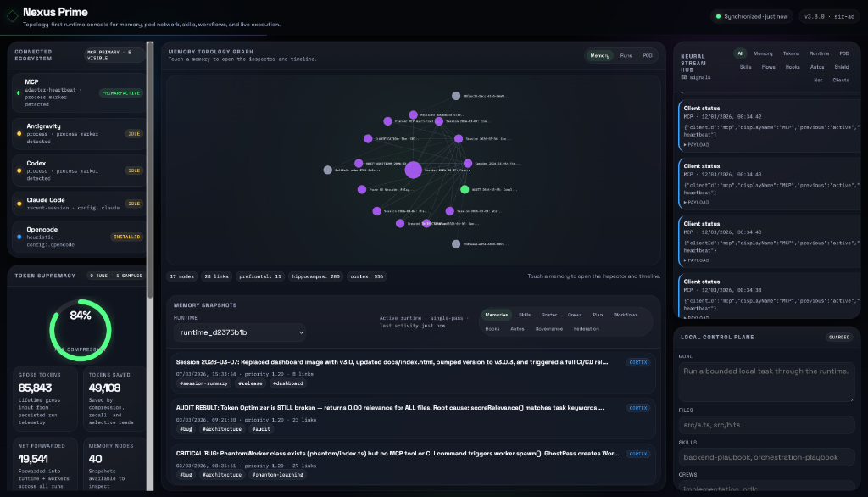The height and width of the screenshot is (497, 868).
Task: Select the large purple hub node in the graph
Action: coord(414,170)
